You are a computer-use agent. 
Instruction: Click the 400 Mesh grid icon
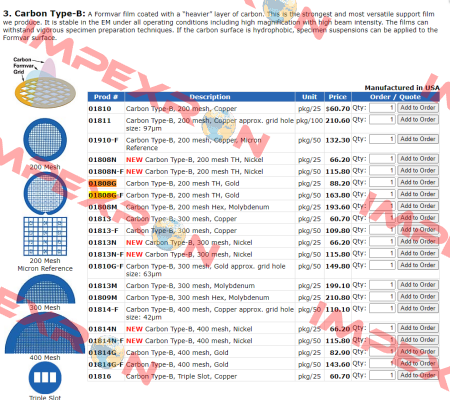click(x=45, y=334)
